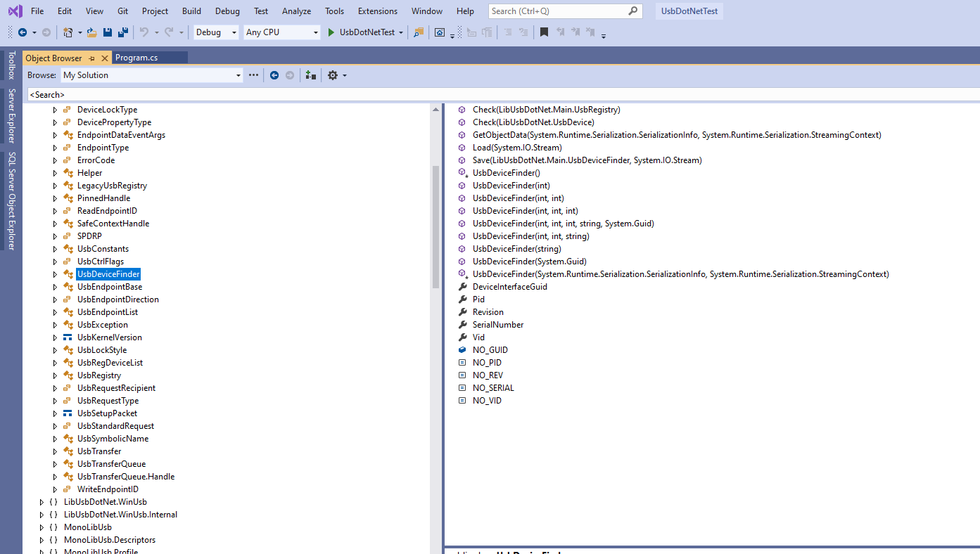Click the UsbDotNetTest feedback button

point(688,11)
